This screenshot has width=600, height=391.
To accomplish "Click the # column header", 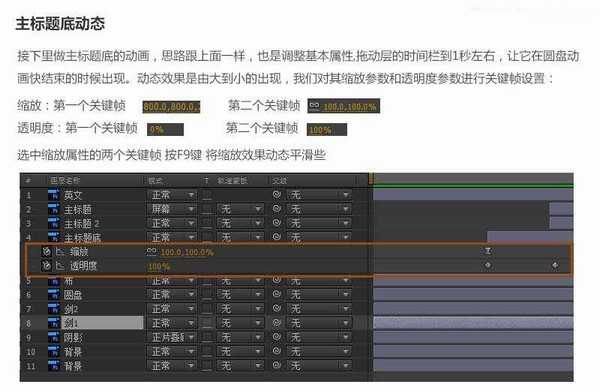I will pos(28,180).
